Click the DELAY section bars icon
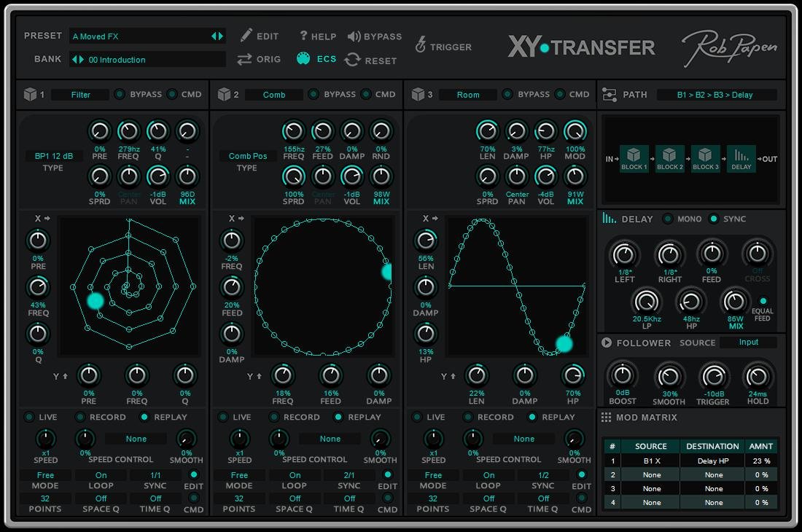 pos(609,218)
